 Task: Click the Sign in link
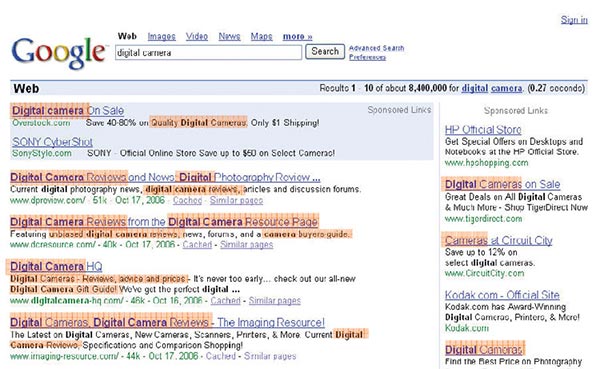574,20
